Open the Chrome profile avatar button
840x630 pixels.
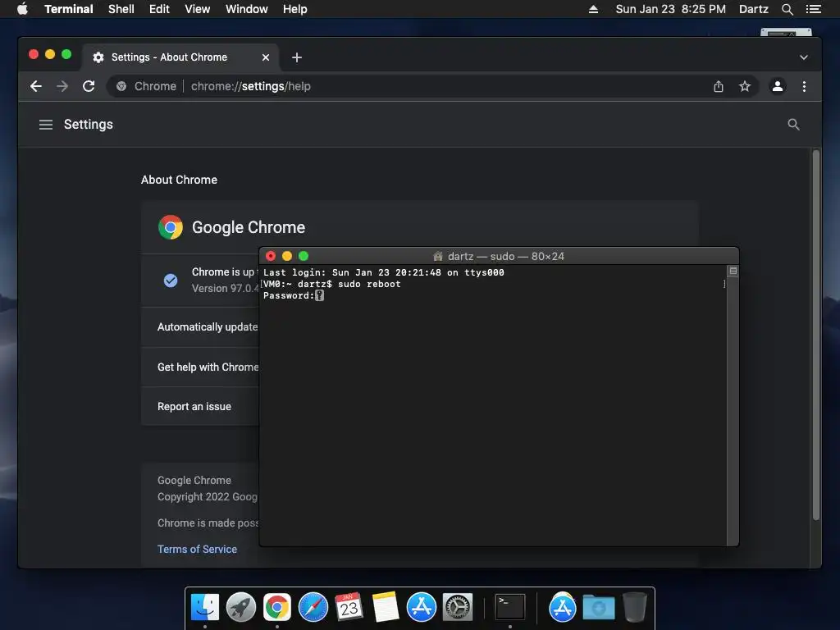pyautogui.click(x=778, y=86)
